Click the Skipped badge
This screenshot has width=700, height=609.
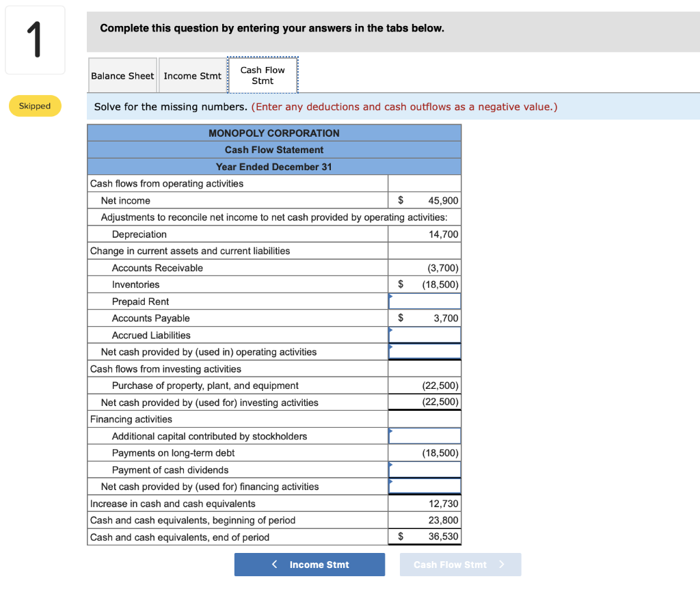(x=35, y=106)
